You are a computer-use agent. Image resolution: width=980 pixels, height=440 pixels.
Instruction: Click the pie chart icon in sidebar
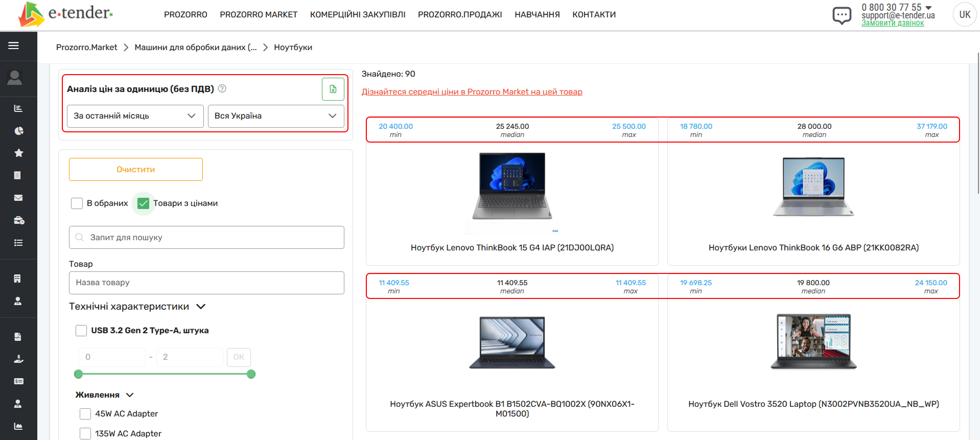click(18, 131)
